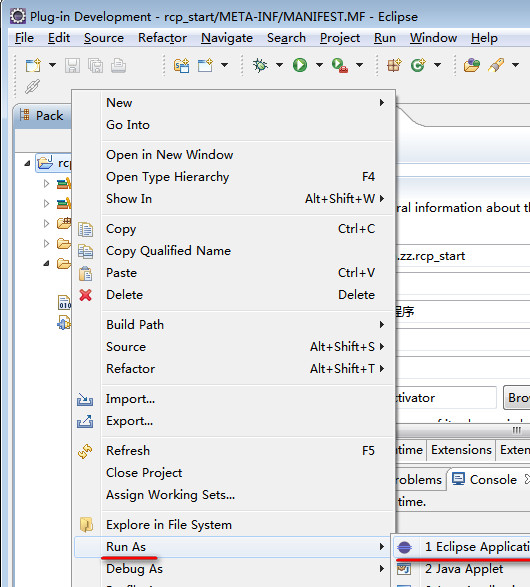
Task: Select Explore in File System
Action: click(x=248, y=525)
